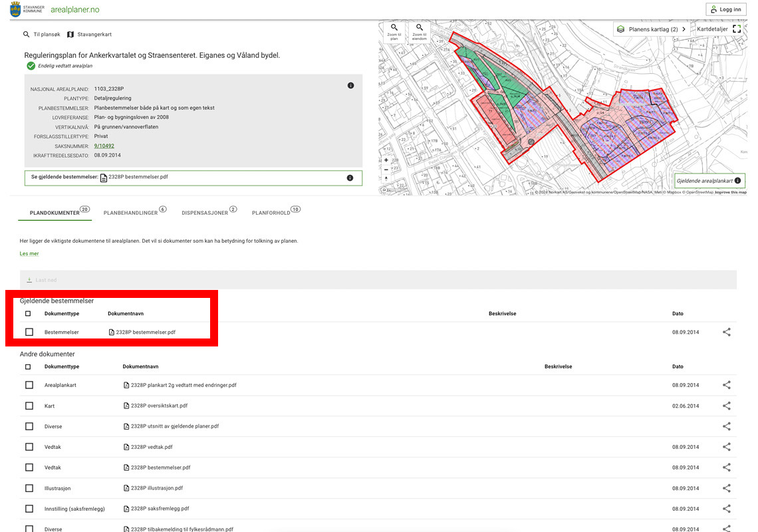
Task: Click the Zoom til plan map button
Action: [x=394, y=31]
